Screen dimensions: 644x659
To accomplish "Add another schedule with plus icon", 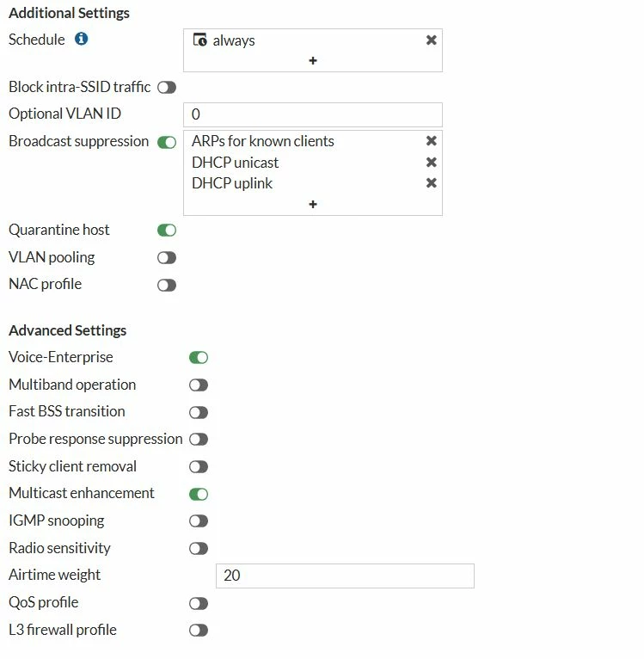I will 313,60.
